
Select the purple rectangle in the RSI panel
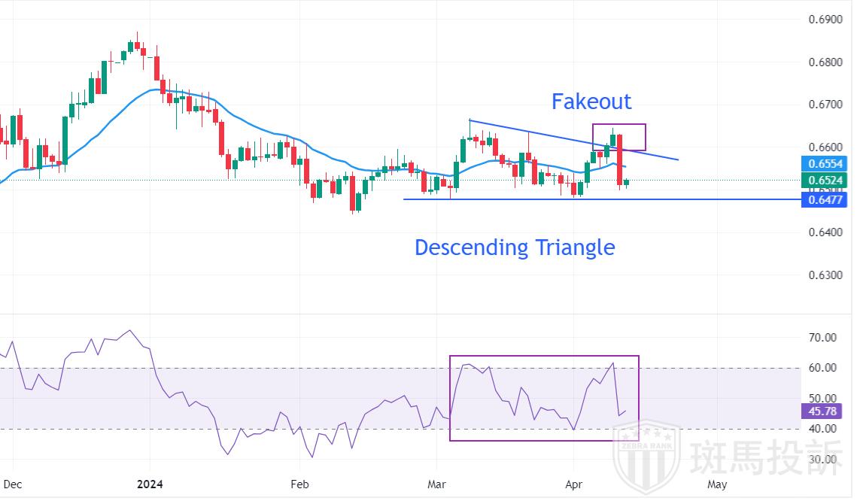[544, 357]
